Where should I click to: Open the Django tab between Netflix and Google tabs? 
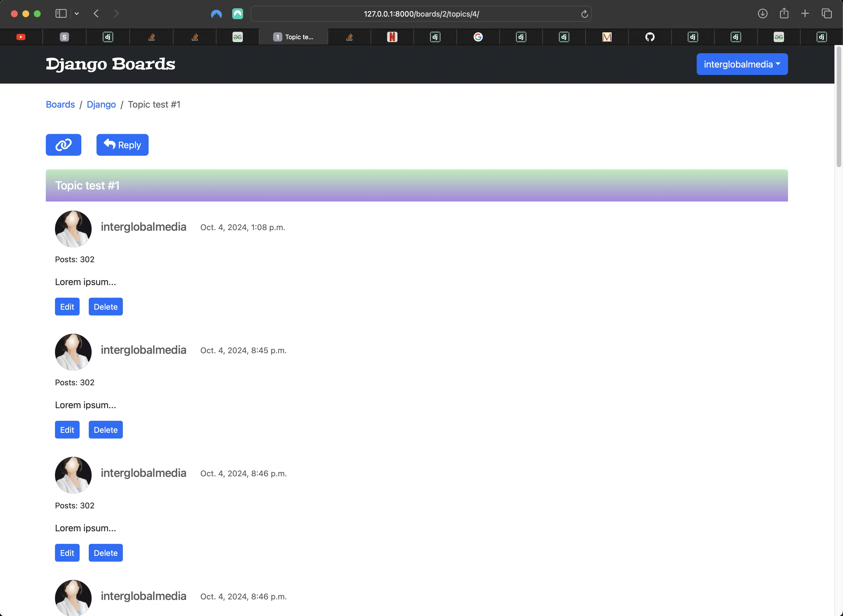click(x=435, y=37)
